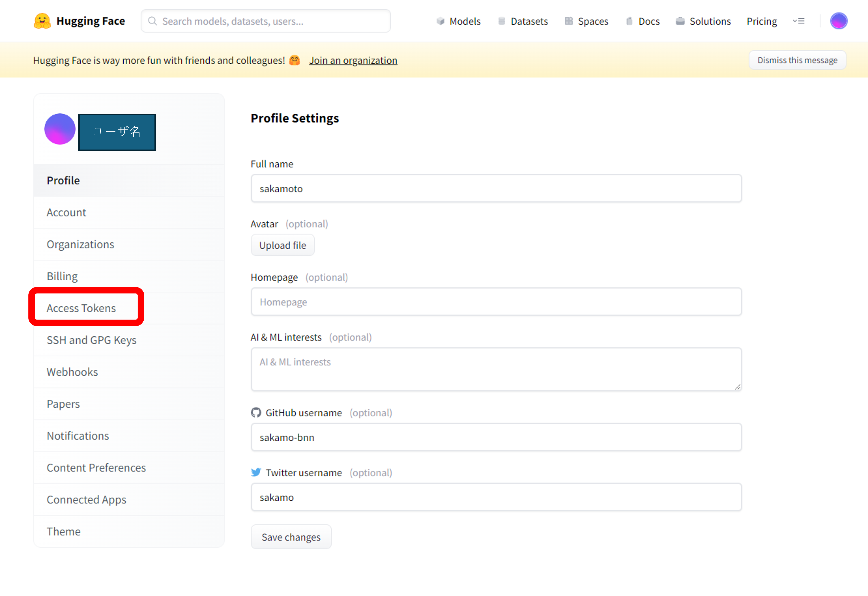Image resolution: width=868 pixels, height=596 pixels.
Task: Open the profile avatar menu top right
Action: pyautogui.click(x=839, y=21)
